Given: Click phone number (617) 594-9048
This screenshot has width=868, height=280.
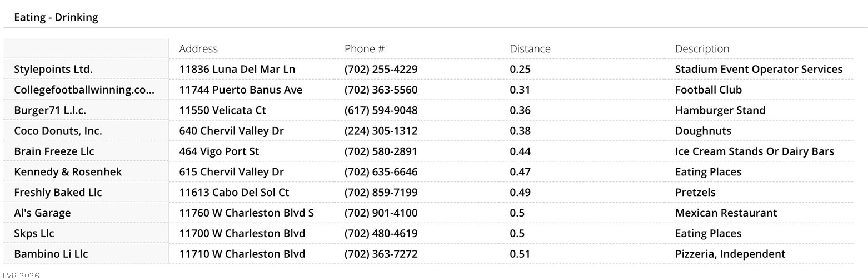Looking at the screenshot, I should tap(381, 111).
